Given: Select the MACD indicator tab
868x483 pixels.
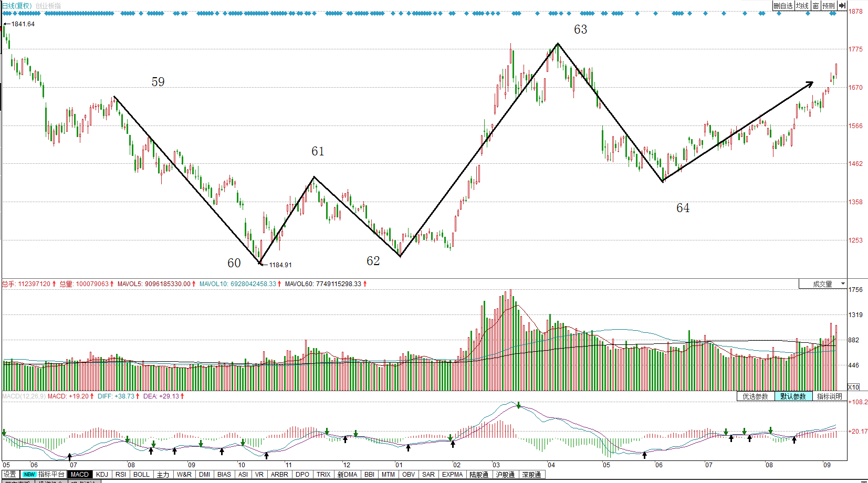Looking at the screenshot, I should pyautogui.click(x=80, y=474).
